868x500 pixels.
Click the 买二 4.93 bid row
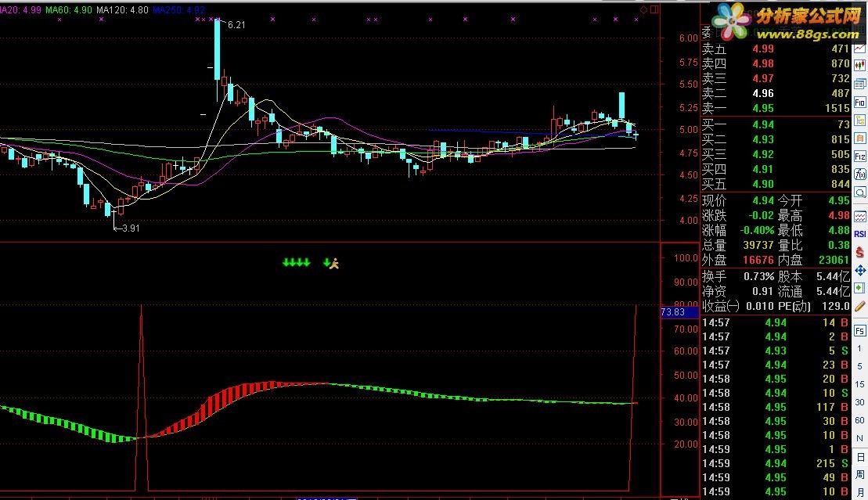point(776,139)
